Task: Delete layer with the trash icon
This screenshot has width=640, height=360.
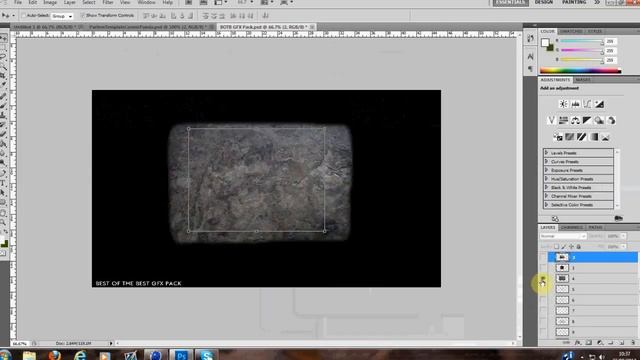Action: coord(633,343)
